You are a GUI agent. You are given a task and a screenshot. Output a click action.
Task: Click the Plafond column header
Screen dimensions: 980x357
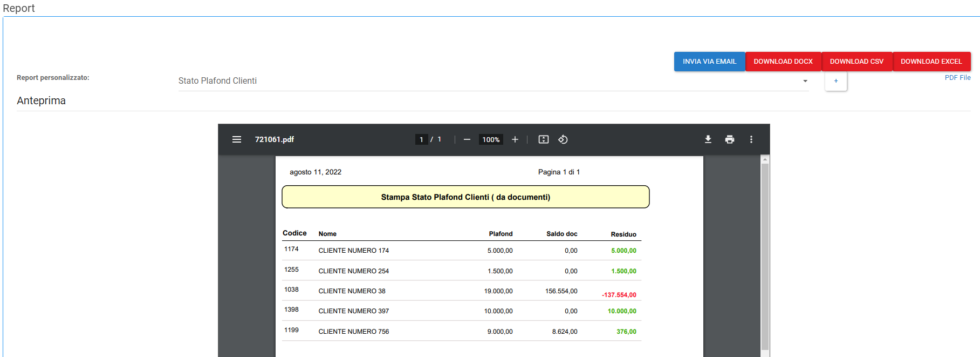pos(501,234)
